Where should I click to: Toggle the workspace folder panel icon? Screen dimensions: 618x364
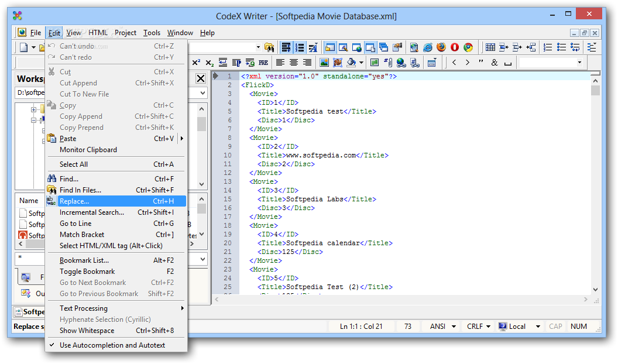click(x=330, y=47)
